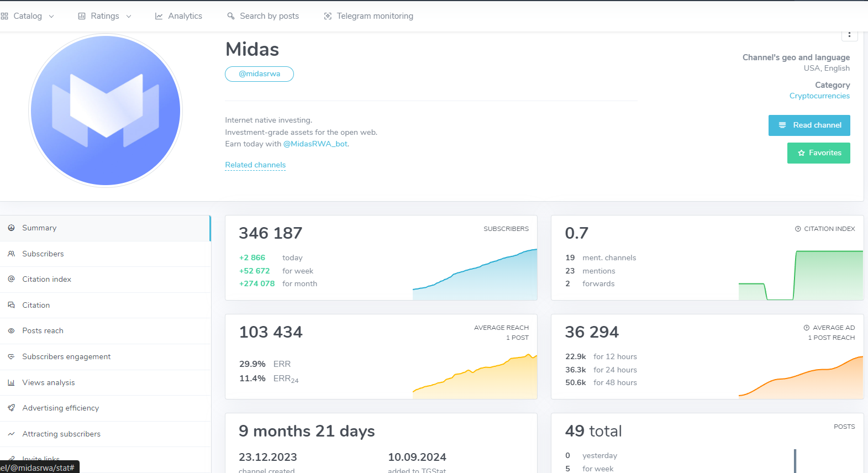Screen dimensions: 868x473
Task: Click the 103 434 average reach value
Action: pyautogui.click(x=271, y=332)
